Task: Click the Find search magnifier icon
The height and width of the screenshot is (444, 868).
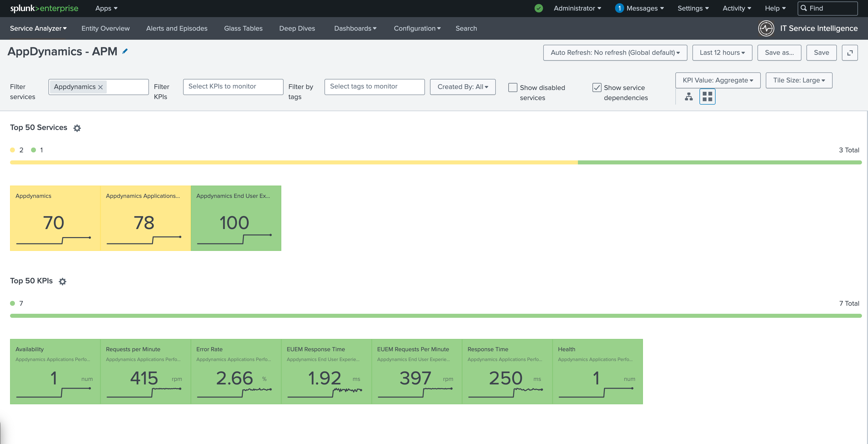Action: (x=804, y=8)
